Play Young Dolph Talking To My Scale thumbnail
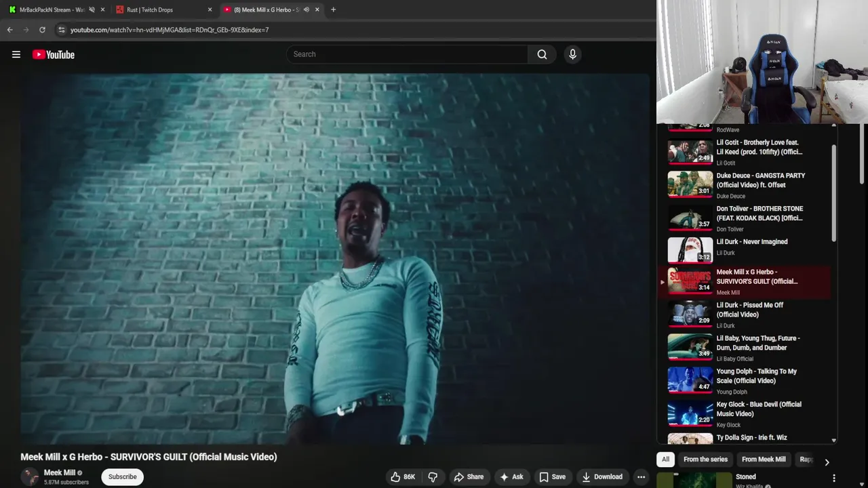Viewport: 868px width, 488px height. click(x=690, y=380)
